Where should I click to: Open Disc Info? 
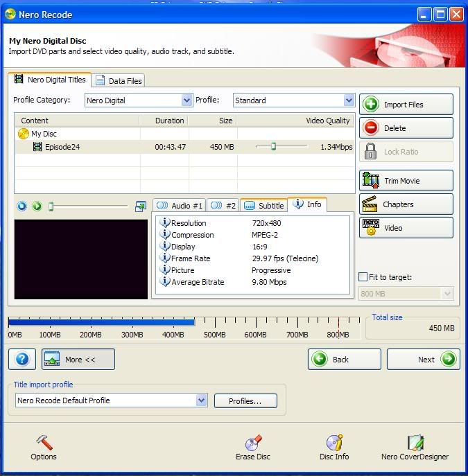tap(334, 447)
